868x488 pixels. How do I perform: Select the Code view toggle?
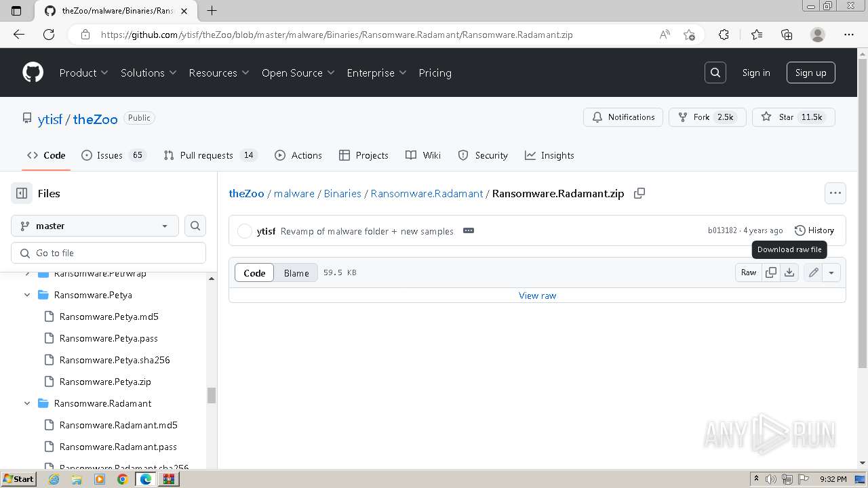coord(254,273)
